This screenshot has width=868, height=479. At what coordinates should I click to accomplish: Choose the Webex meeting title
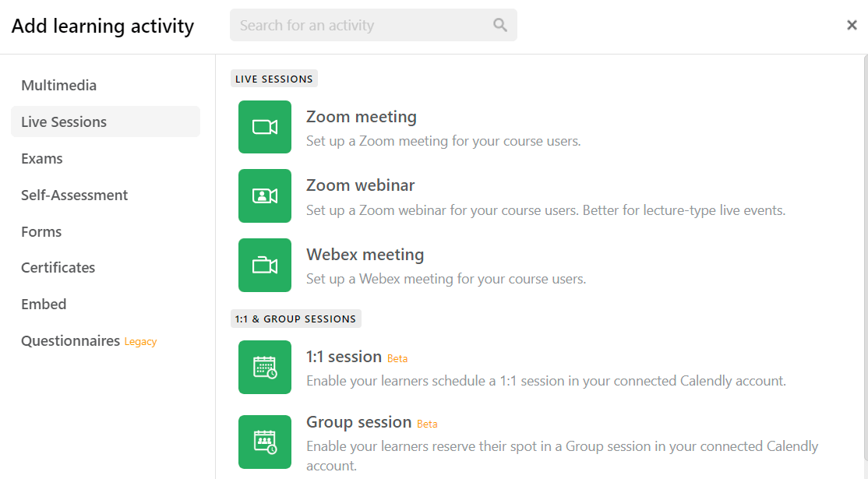tap(365, 255)
